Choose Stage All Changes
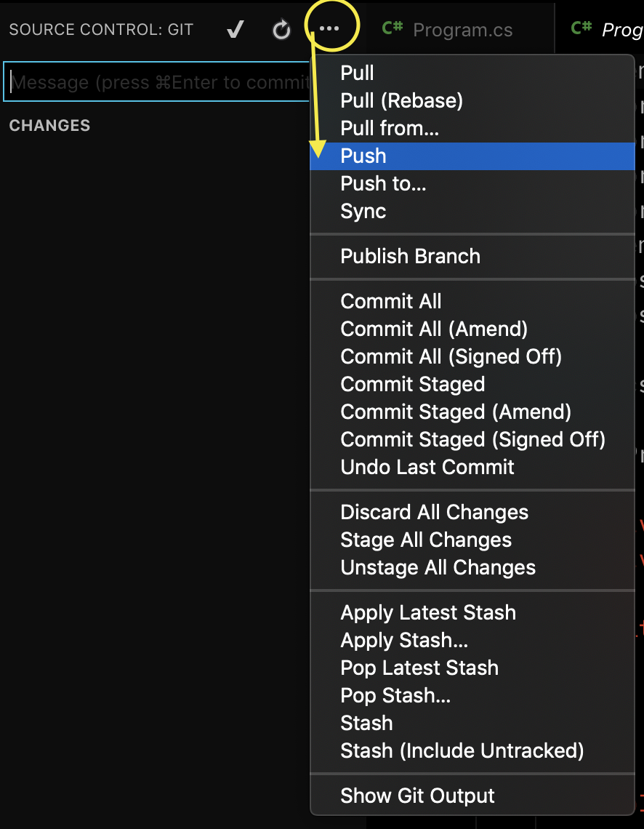The height and width of the screenshot is (829, 644). (426, 540)
